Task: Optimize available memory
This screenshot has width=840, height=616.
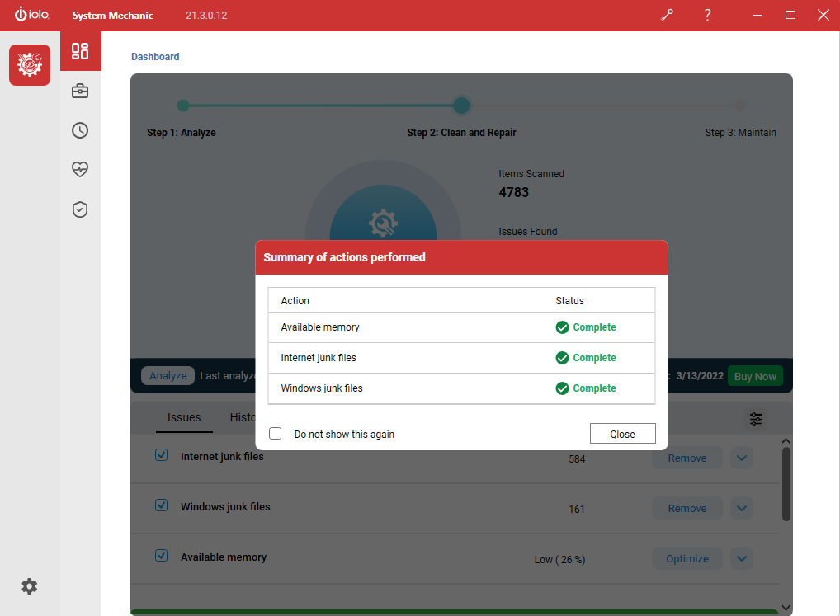Action: (687, 559)
